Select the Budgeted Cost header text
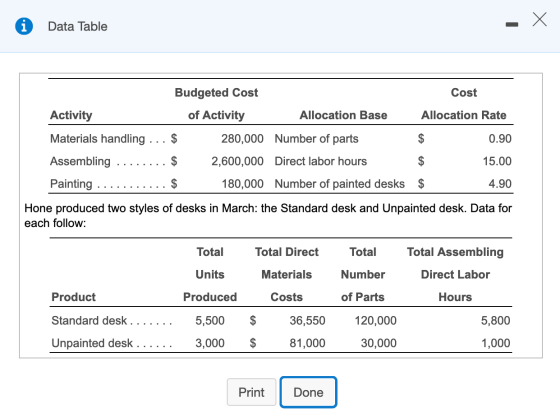This screenshot has height=418, width=560. coord(216,93)
